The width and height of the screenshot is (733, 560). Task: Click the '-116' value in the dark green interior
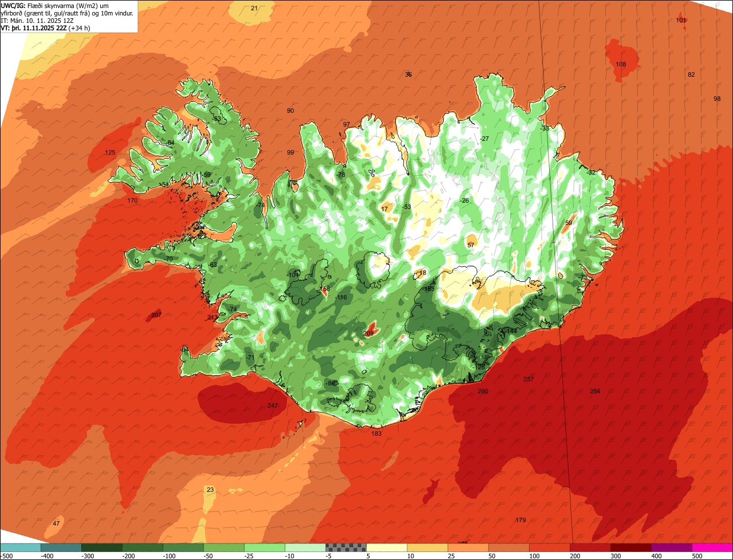pyautogui.click(x=341, y=297)
